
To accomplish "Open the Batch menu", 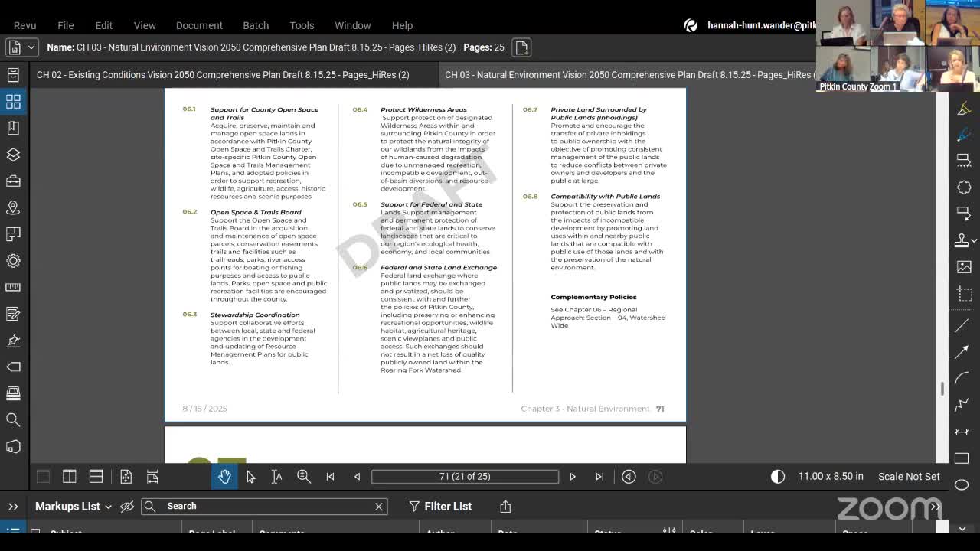I will [256, 25].
